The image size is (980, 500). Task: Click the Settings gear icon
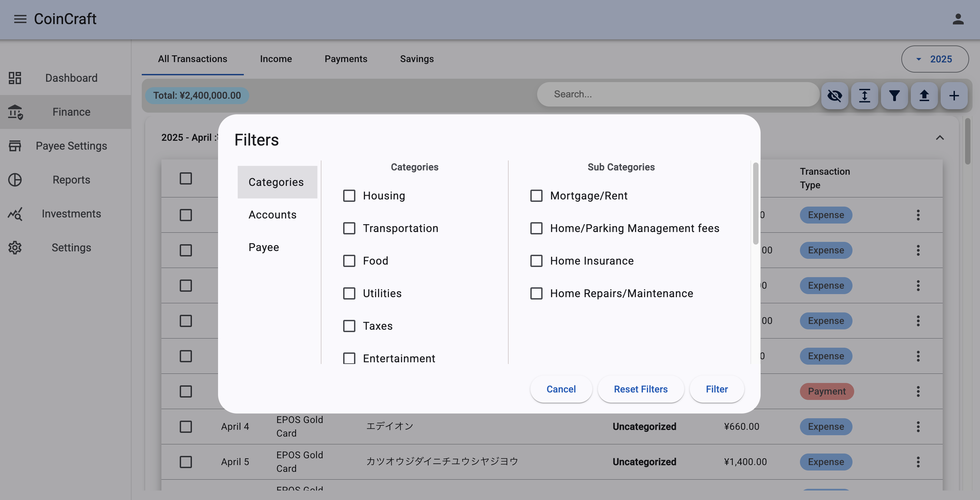pos(15,248)
